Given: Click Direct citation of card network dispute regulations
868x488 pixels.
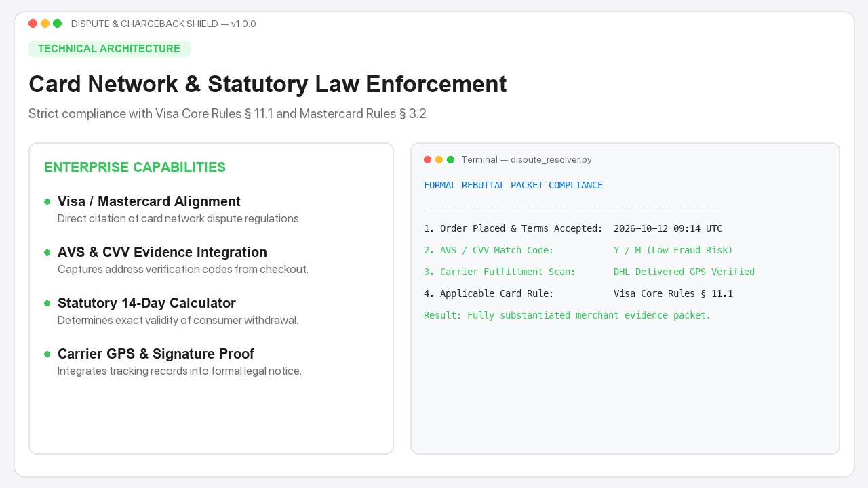Looking at the screenshot, I should [179, 219].
